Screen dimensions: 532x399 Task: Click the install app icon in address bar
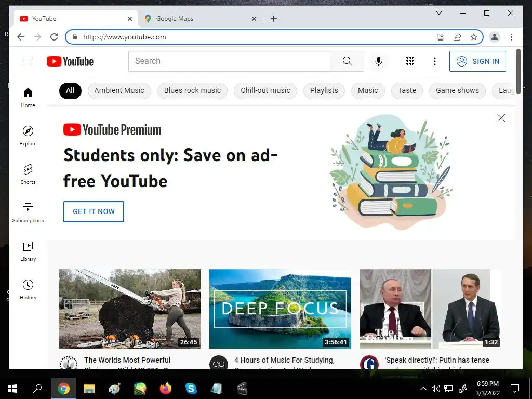(x=441, y=37)
